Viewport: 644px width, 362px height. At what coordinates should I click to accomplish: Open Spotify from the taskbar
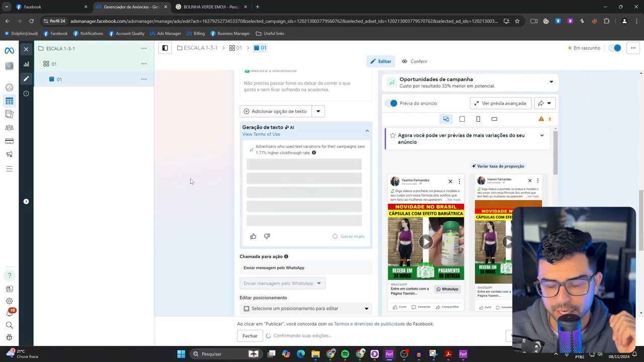coord(345,354)
